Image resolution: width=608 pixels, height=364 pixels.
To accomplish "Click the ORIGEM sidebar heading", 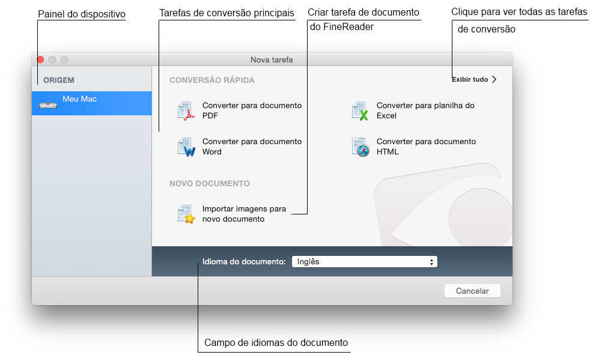I will click(x=58, y=80).
